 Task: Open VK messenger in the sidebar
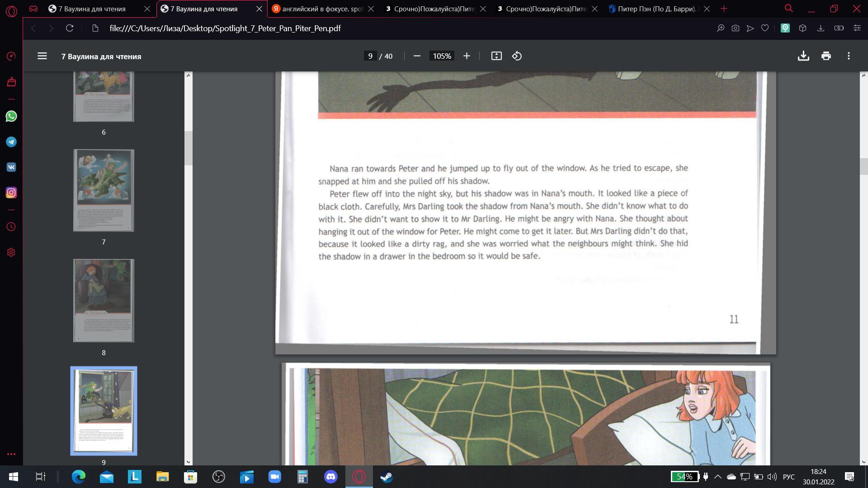click(11, 167)
